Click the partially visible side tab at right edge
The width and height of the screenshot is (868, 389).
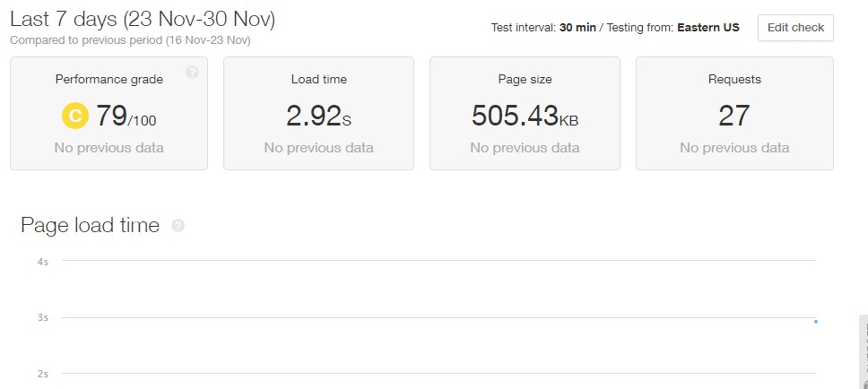[864, 352]
